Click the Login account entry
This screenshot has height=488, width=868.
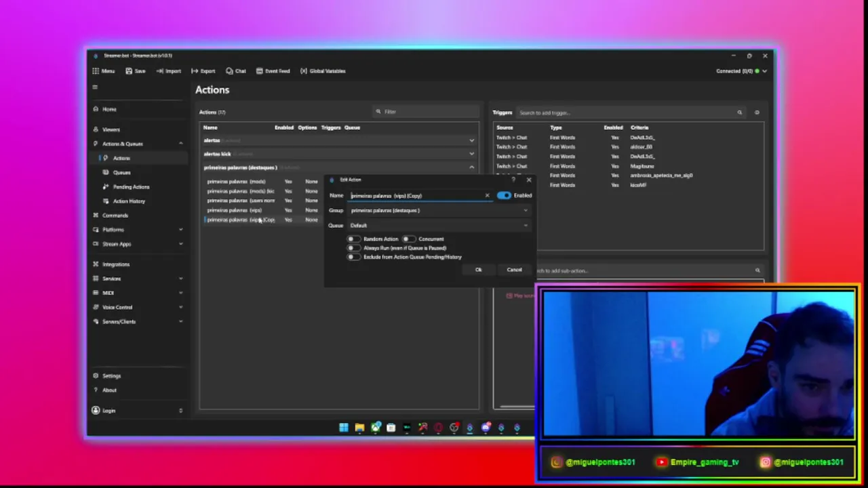pyautogui.click(x=138, y=410)
